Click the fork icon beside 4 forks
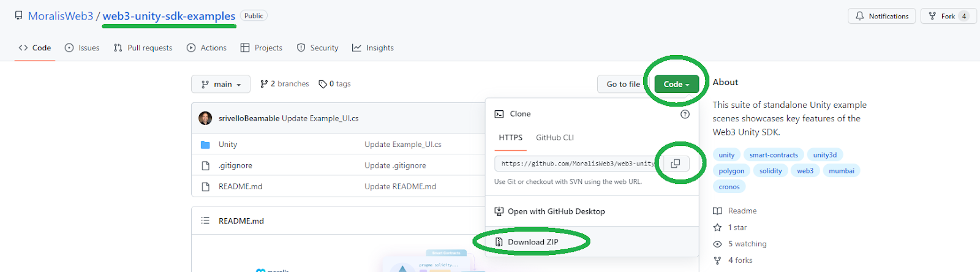The height and width of the screenshot is (272, 980). (x=717, y=260)
